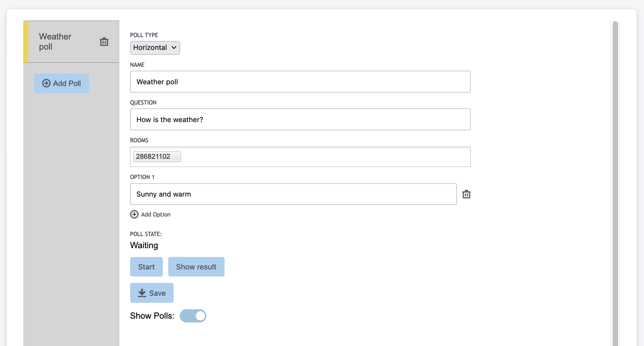This screenshot has height=346, width=644.
Task: Start the Weather poll
Action: 146,267
